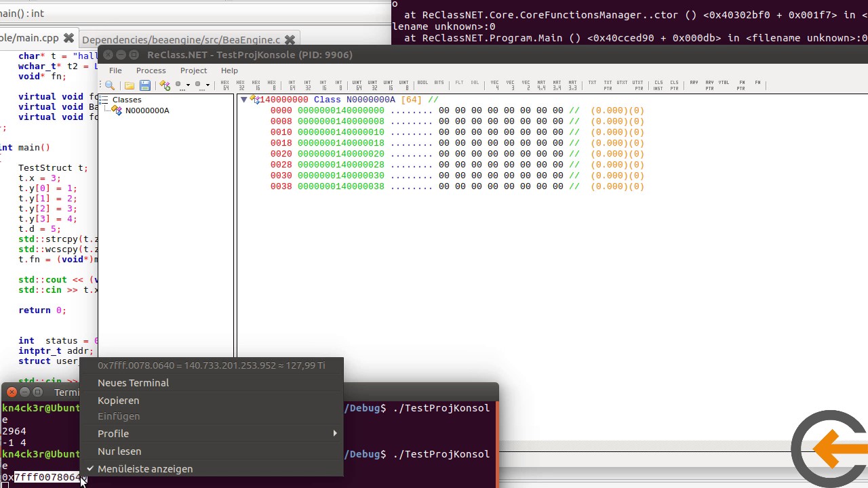The height and width of the screenshot is (488, 868).
Task: Click memory row at offset 0020
Action: click(x=457, y=154)
